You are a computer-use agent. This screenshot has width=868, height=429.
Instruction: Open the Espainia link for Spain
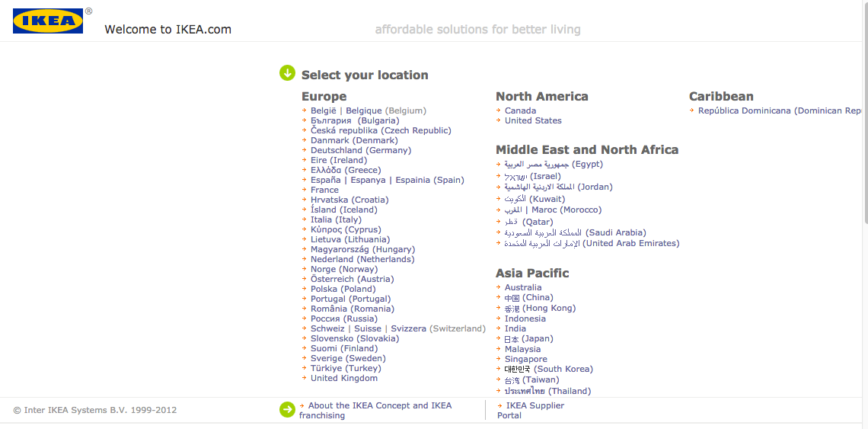point(413,180)
